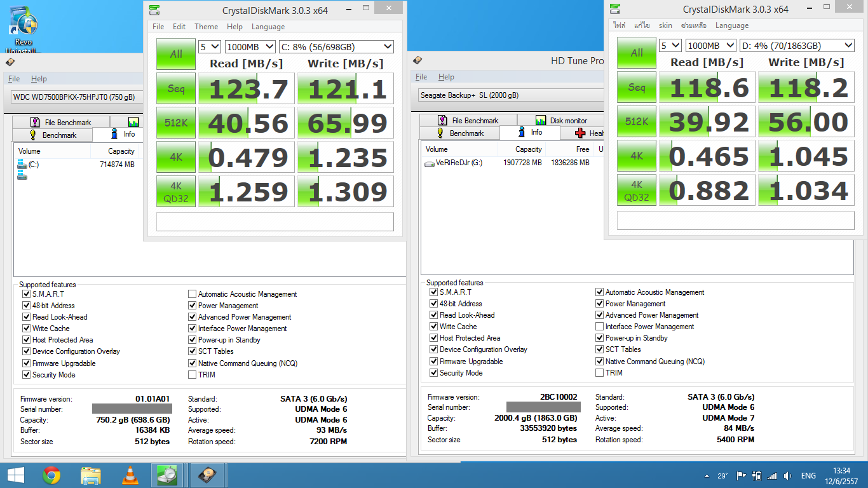
Task: Toggle Interface Power Management in Seagate window
Action: coord(599,327)
